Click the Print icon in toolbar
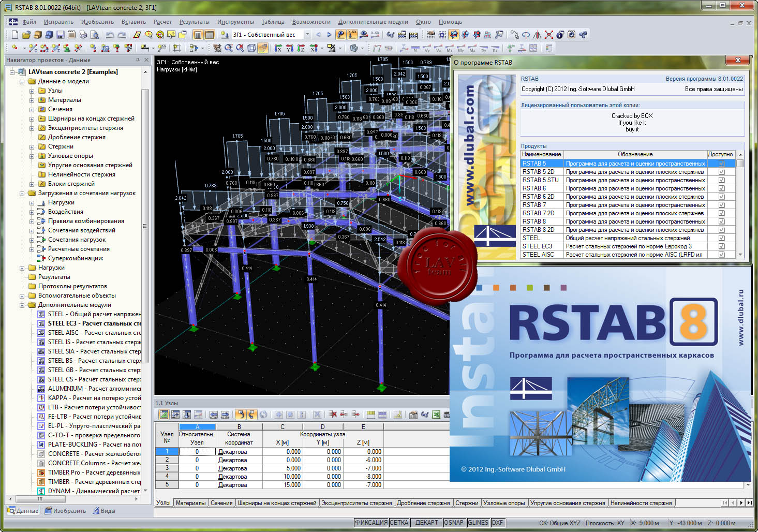This screenshot has height=532, width=758. 83,35
